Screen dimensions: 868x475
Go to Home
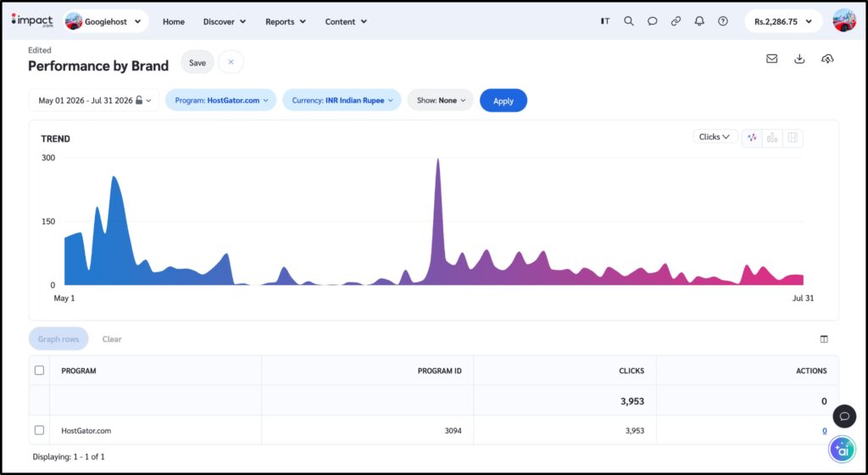[x=174, y=21]
